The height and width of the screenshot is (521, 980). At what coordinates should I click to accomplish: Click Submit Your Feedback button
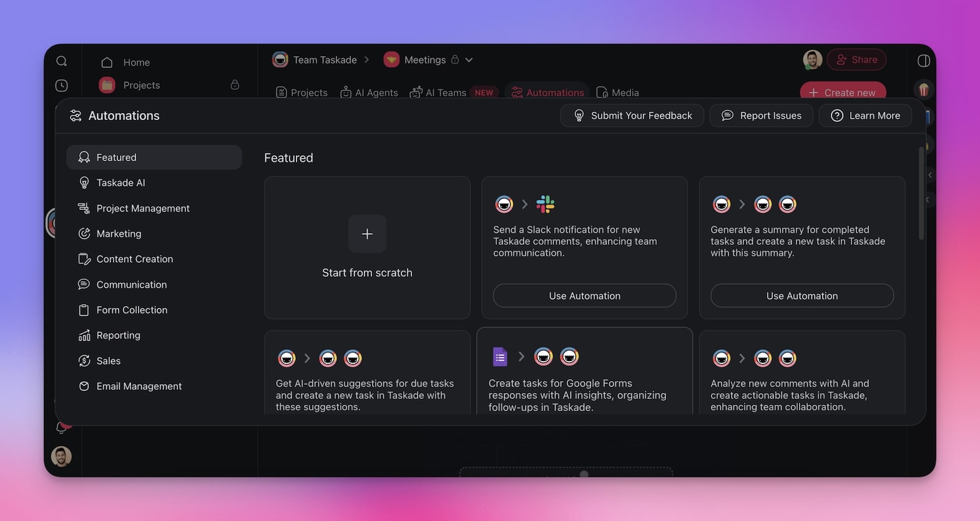pyautogui.click(x=632, y=116)
